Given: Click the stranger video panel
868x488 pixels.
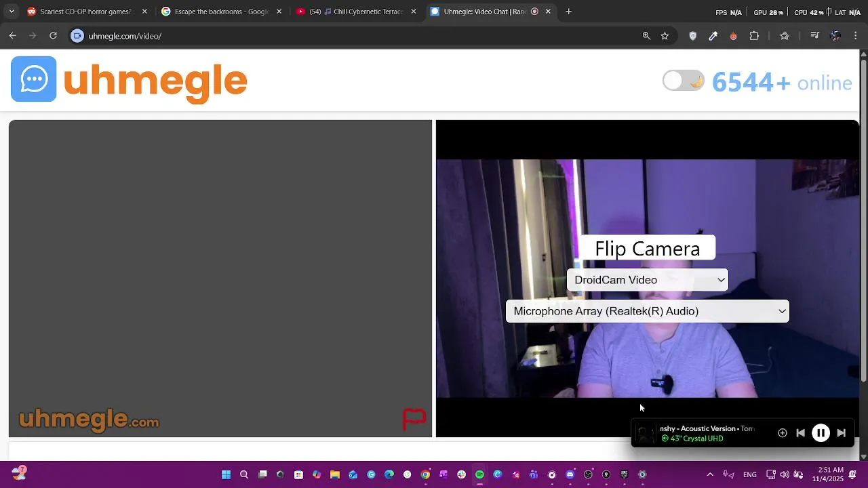Looking at the screenshot, I should tap(220, 279).
